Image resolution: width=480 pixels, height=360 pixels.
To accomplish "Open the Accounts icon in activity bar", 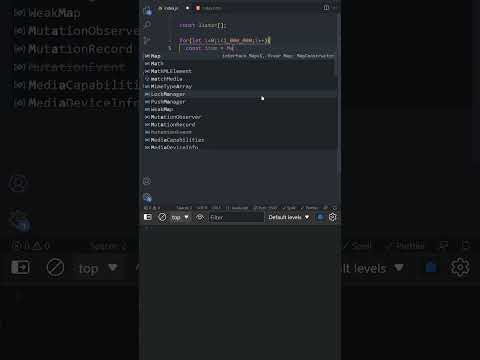I will coord(147,181).
